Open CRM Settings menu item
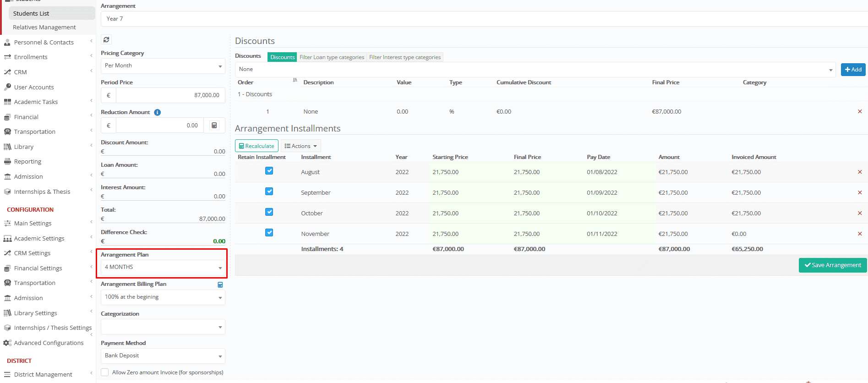 32,253
